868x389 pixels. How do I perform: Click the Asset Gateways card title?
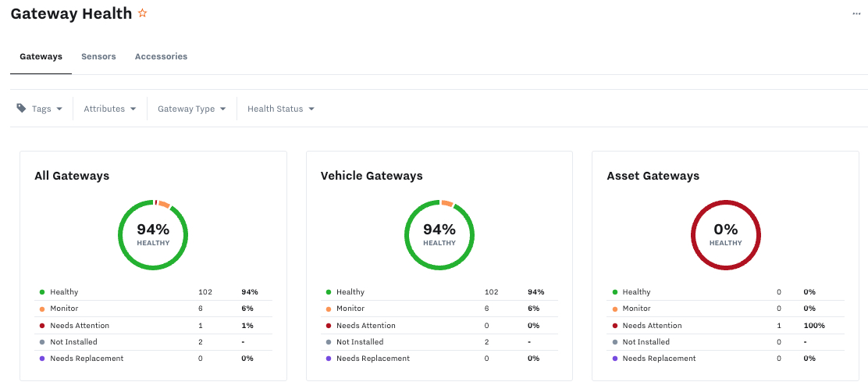pyautogui.click(x=653, y=176)
